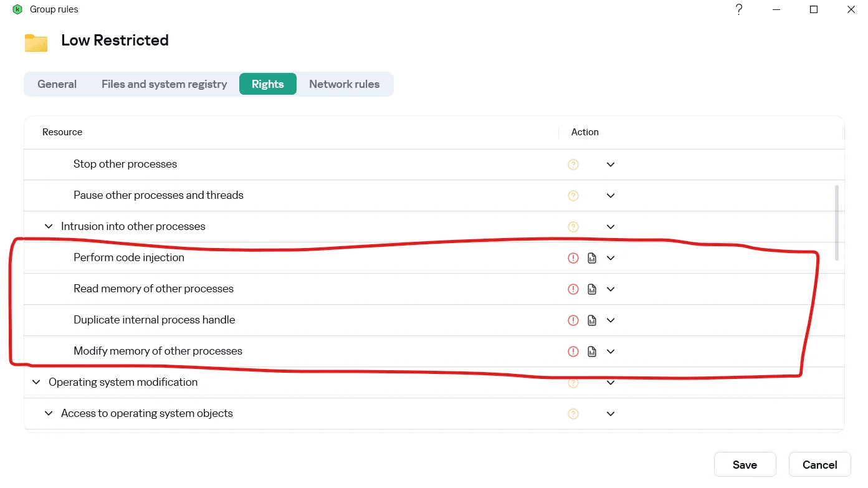
Task: Open help with the question mark icon
Action: point(739,9)
